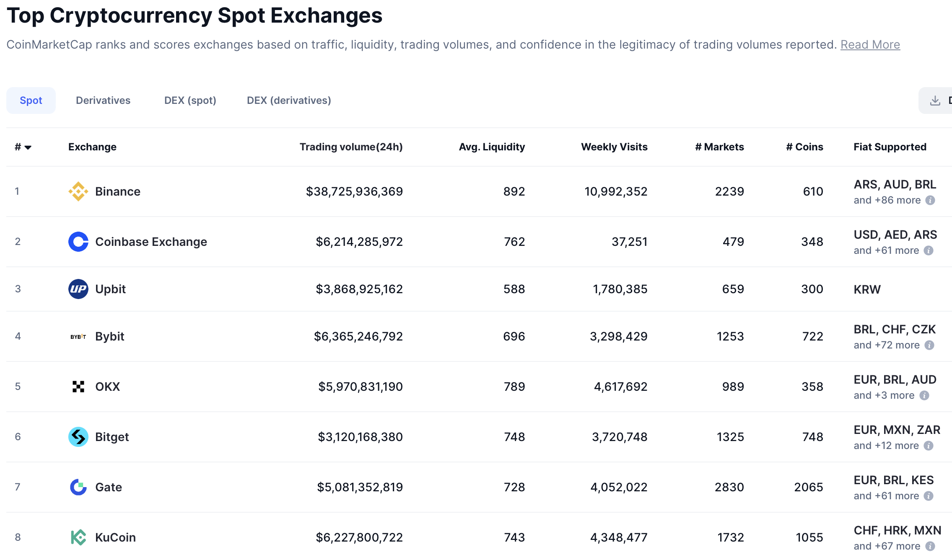Viewport: 952px width, 560px height.
Task: Switch to the Derivatives tab
Action: pos(103,100)
